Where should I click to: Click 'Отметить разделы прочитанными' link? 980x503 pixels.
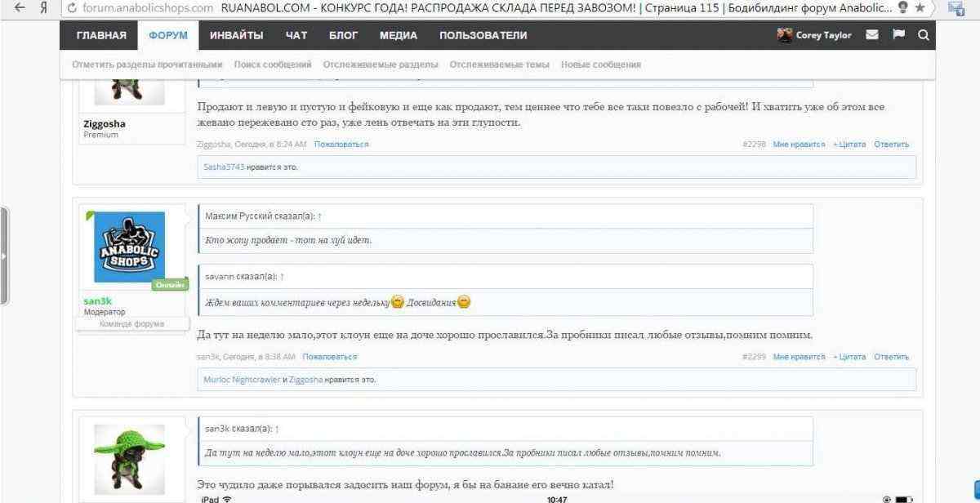[x=147, y=65]
